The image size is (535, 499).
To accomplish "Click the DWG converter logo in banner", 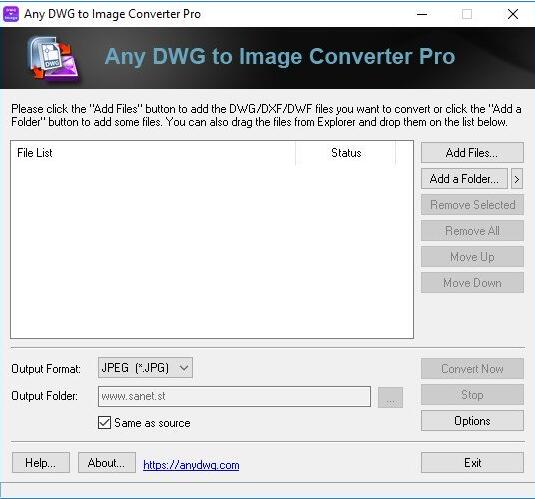I will (53, 58).
